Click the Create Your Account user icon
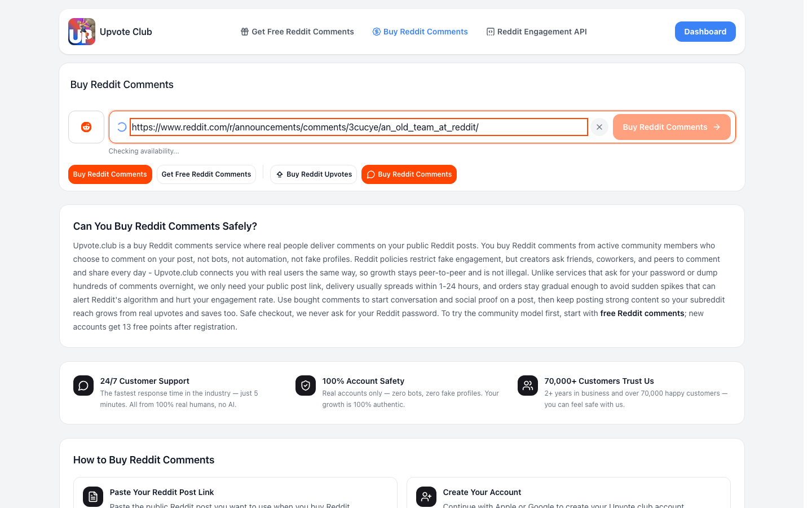The height and width of the screenshot is (508, 812). 426,497
